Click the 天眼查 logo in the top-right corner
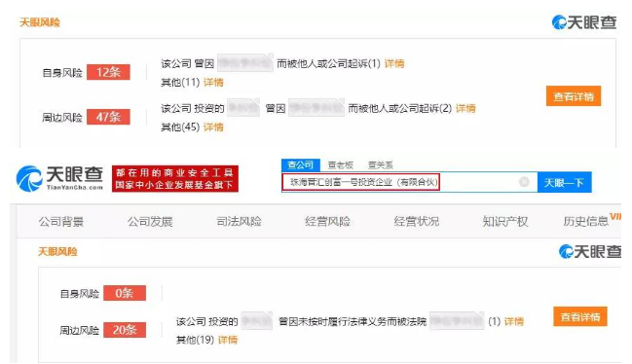Image resolution: width=632 pixels, height=364 pixels. click(x=584, y=22)
